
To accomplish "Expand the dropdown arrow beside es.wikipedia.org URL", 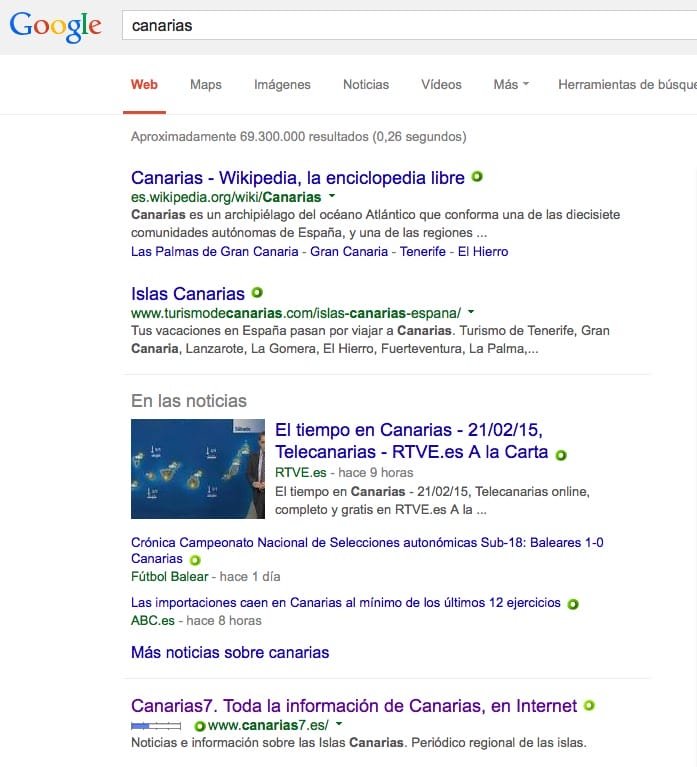I will pyautogui.click(x=332, y=196).
